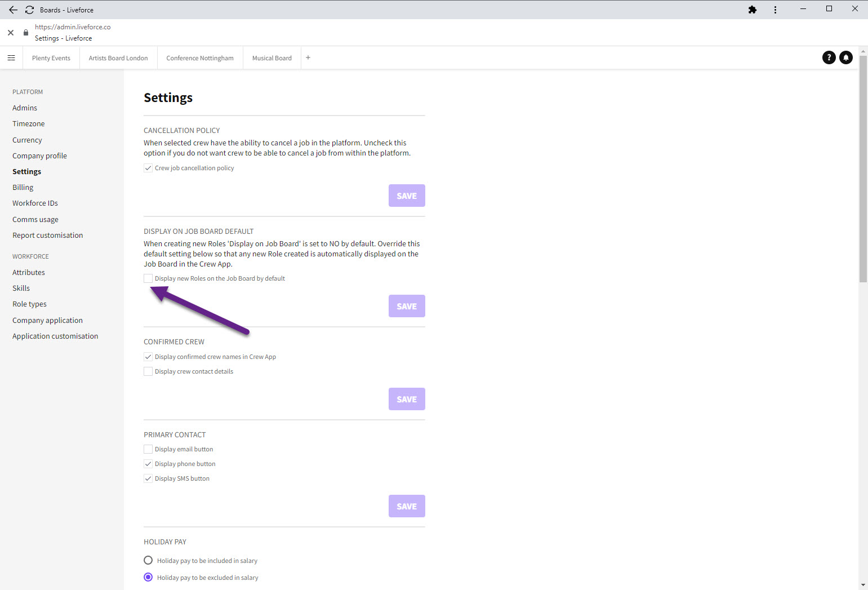Reload the page with refresh icon

29,10
